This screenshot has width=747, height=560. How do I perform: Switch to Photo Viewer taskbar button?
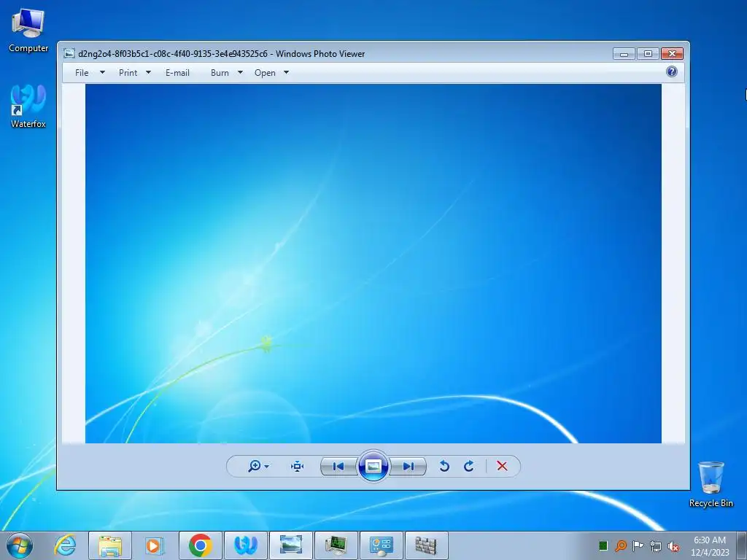pyautogui.click(x=291, y=545)
